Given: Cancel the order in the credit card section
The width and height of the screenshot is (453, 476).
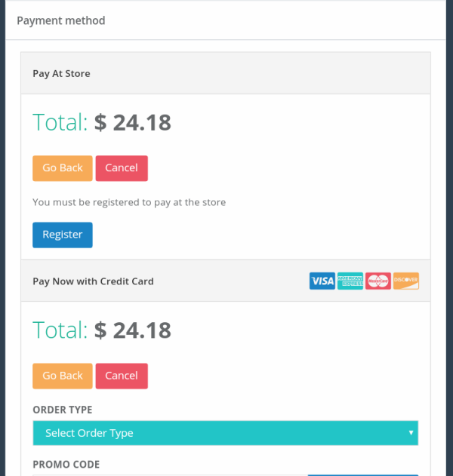Looking at the screenshot, I should 122,376.
